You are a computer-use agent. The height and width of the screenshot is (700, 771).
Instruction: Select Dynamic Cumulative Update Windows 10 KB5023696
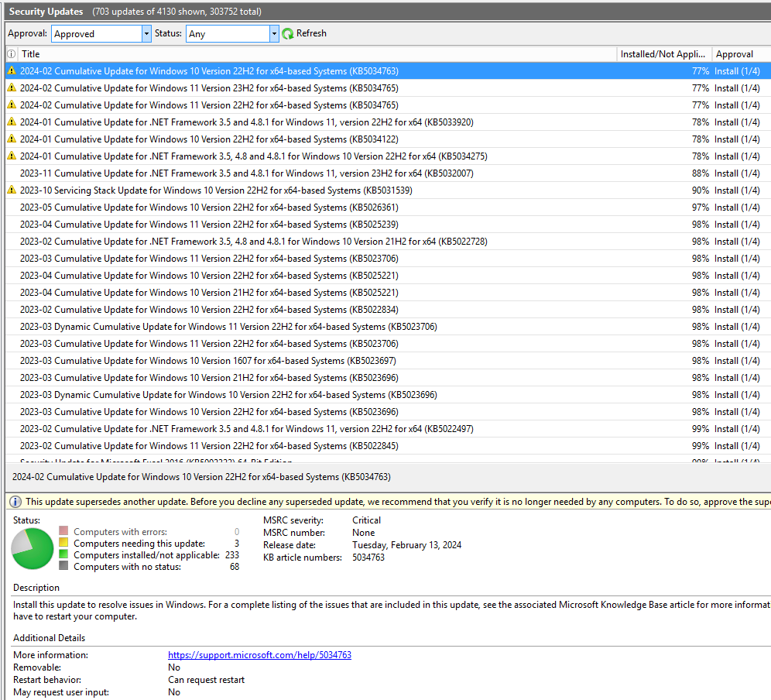pyautogui.click(x=388, y=394)
